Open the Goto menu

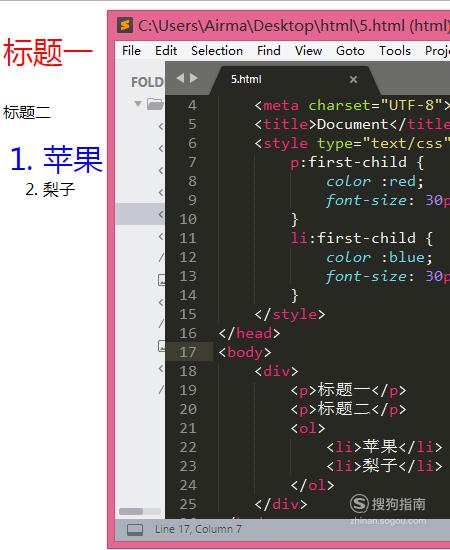[x=350, y=51]
